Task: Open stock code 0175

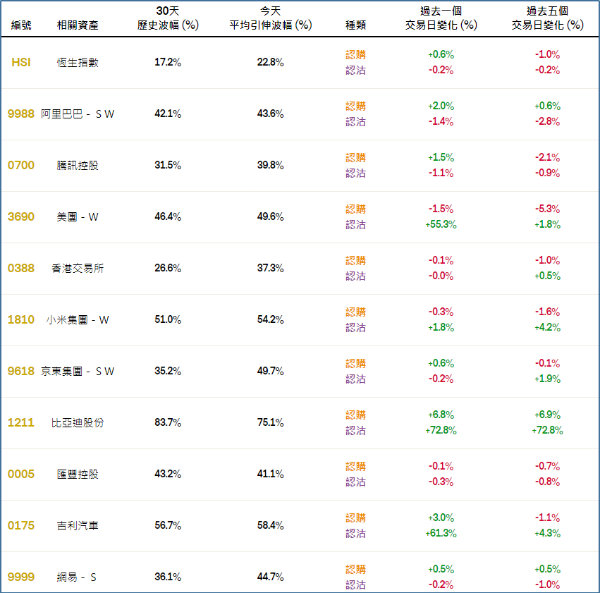Action: [21, 525]
